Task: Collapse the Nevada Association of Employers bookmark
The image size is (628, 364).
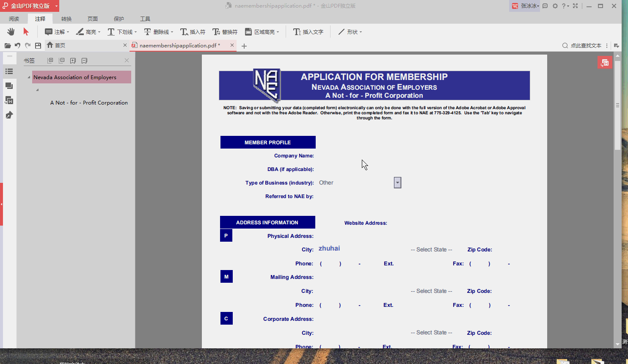Action: [x=29, y=77]
